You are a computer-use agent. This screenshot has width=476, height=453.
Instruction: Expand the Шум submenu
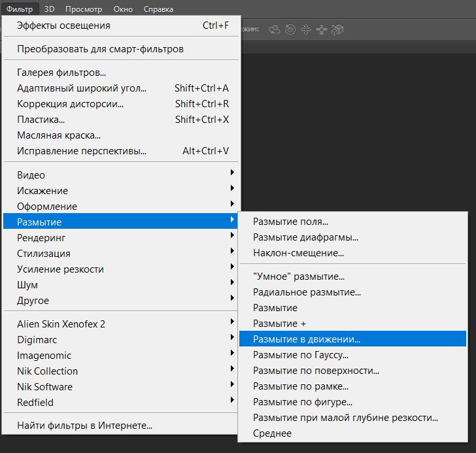pos(121,285)
